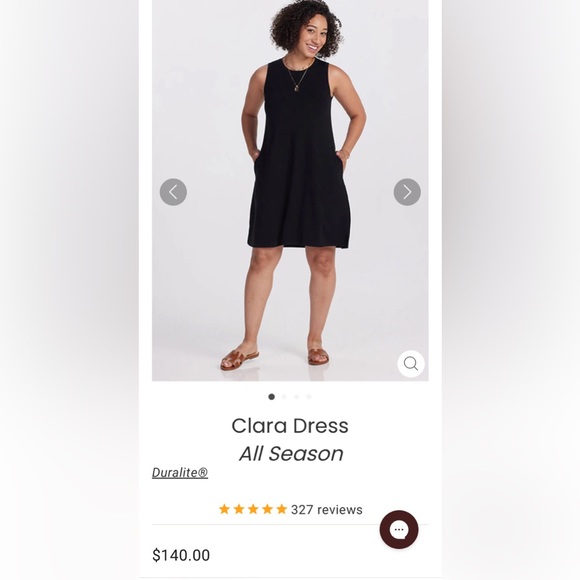Screen dimensions: 580x580
Task: Click the $140.00 price label
Action: [181, 555]
